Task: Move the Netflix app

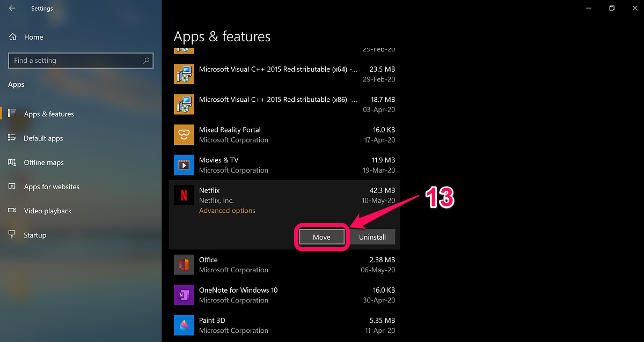Action: (321, 237)
